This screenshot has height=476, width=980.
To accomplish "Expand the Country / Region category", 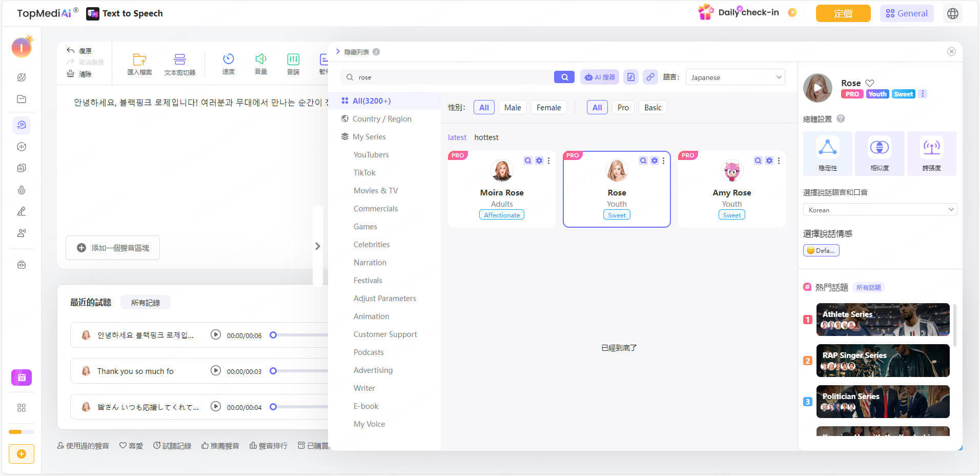I will [x=382, y=118].
